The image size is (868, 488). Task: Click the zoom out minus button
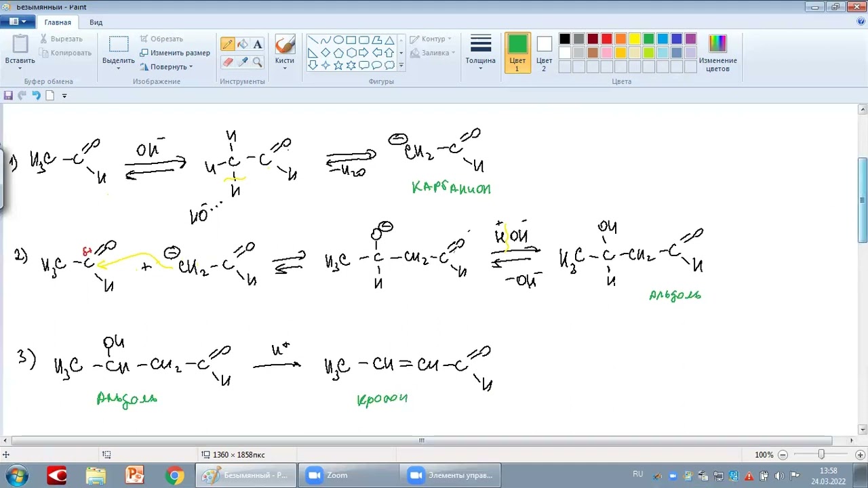(783, 455)
